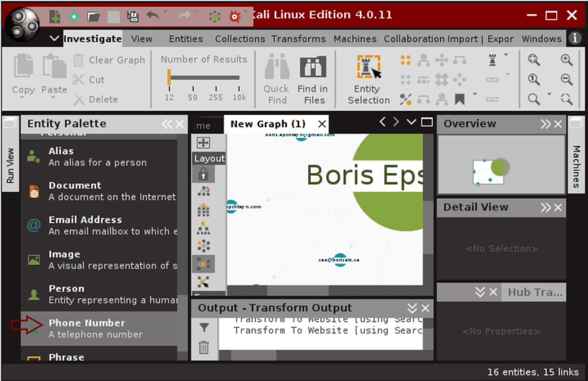Screen dimensions: 588x381
Task: Click the save all icon in title toolbar
Action: click(x=133, y=16)
